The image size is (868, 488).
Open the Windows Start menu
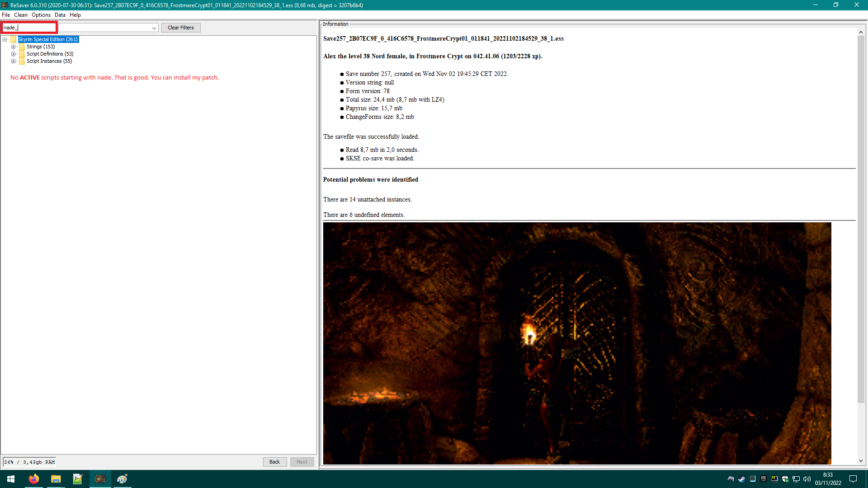[x=11, y=479]
